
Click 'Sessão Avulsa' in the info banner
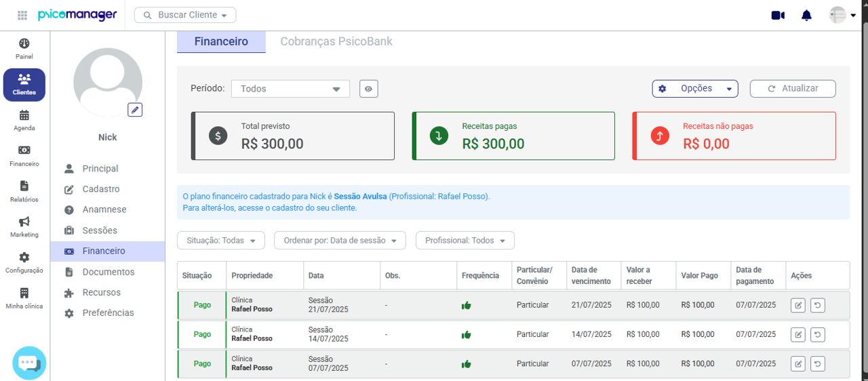360,197
